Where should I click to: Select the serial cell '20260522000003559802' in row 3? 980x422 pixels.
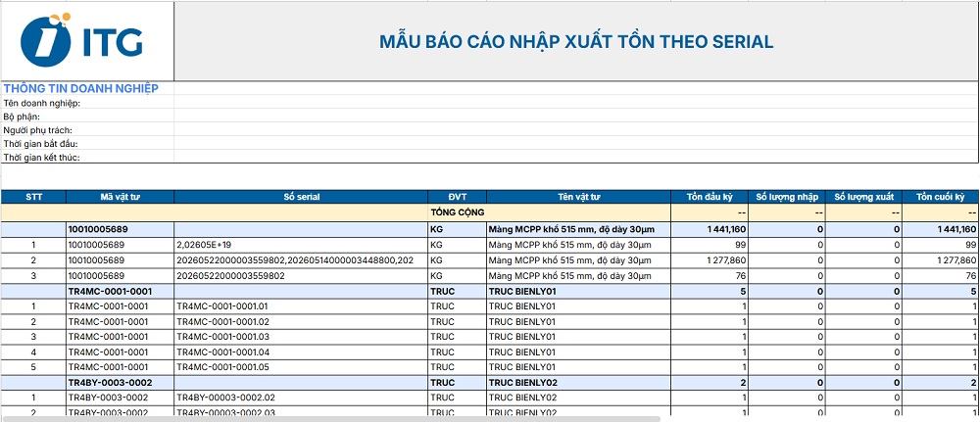[x=301, y=275]
